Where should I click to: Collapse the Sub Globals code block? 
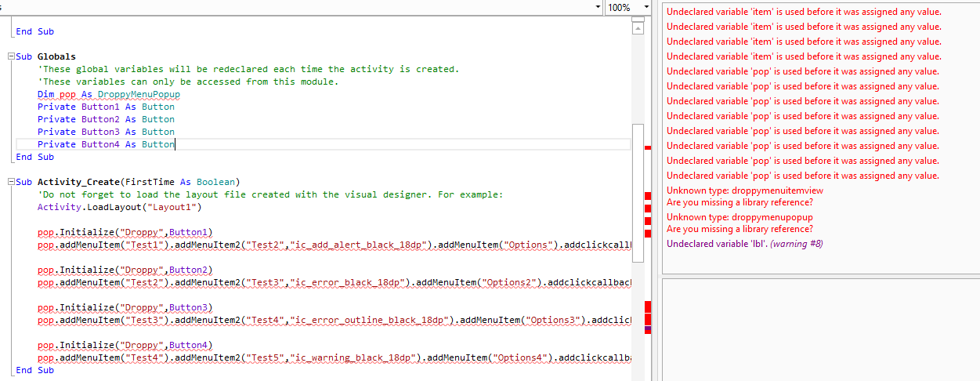[10, 56]
